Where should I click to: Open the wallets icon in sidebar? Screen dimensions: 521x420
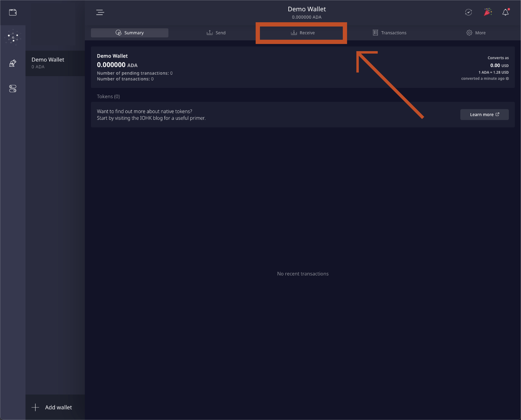coord(13,12)
